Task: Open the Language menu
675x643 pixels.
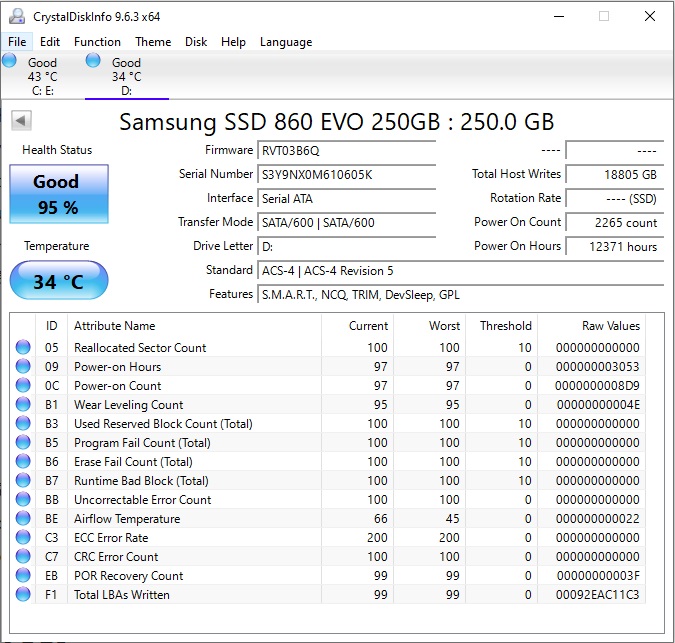Action: (x=286, y=42)
